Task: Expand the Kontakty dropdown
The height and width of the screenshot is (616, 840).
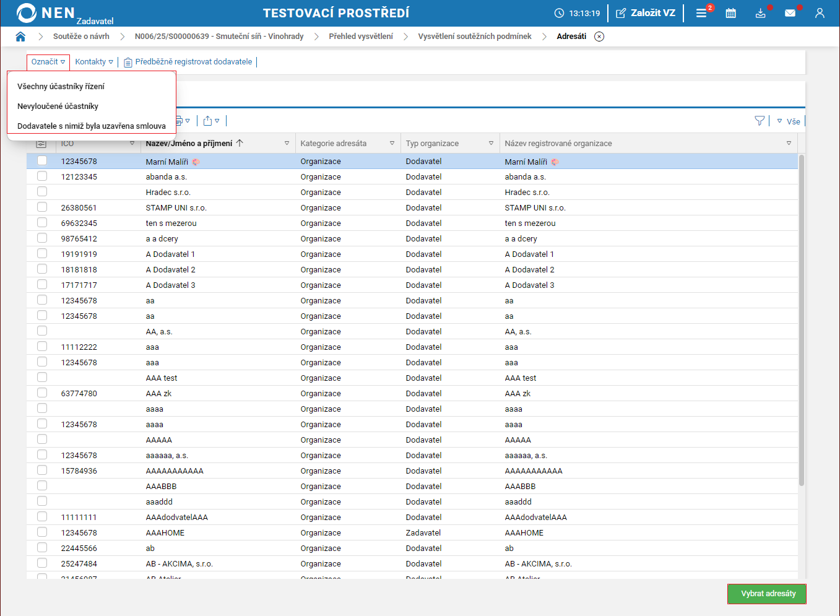Action: pyautogui.click(x=94, y=62)
